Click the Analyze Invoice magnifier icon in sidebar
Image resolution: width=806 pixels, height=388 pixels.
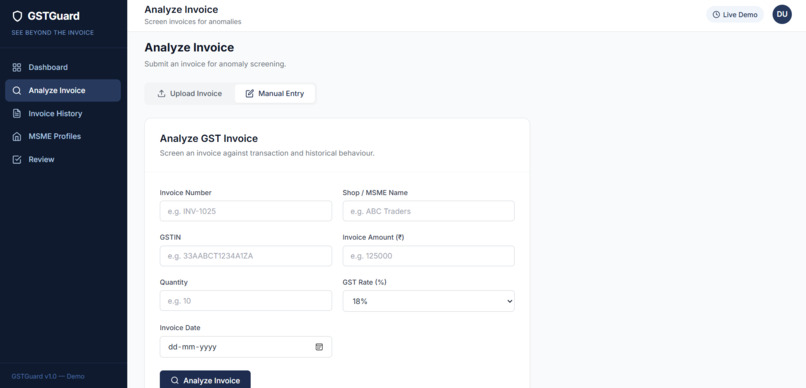[x=17, y=90]
